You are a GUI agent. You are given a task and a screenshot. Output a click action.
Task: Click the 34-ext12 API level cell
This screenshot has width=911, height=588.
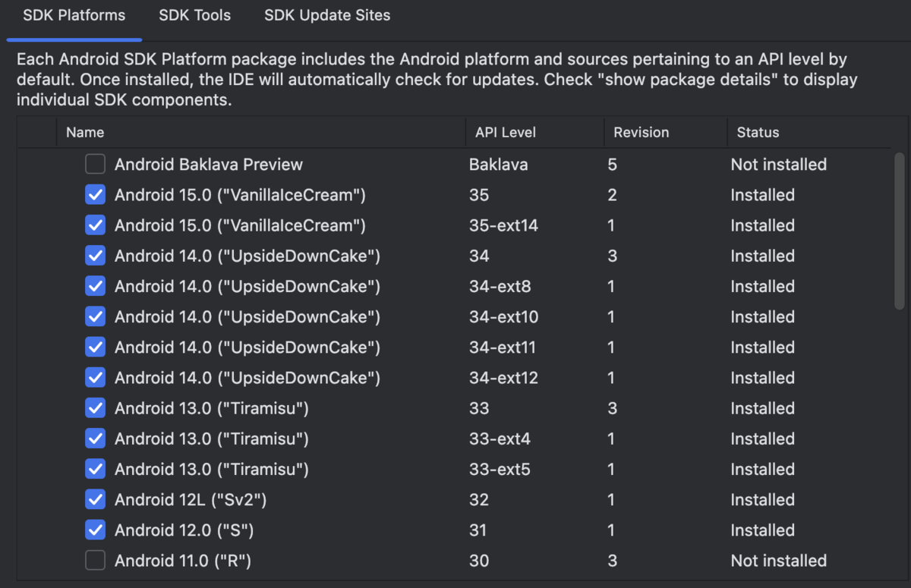(x=504, y=378)
